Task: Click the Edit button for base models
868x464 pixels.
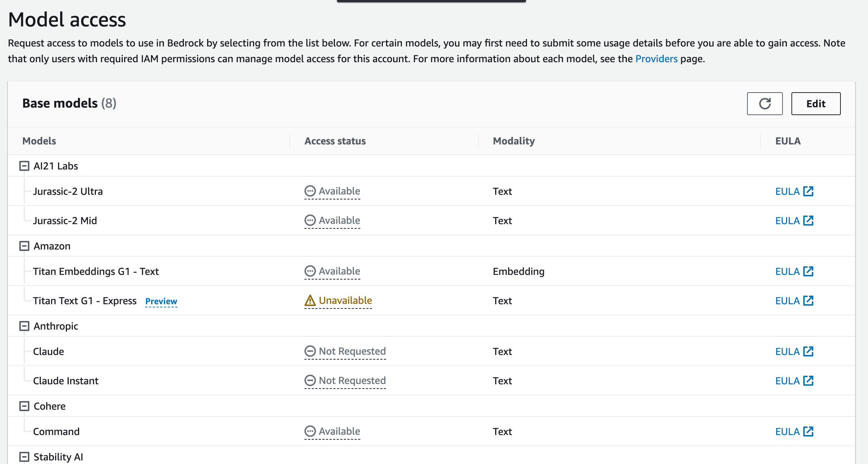Action: coord(816,104)
